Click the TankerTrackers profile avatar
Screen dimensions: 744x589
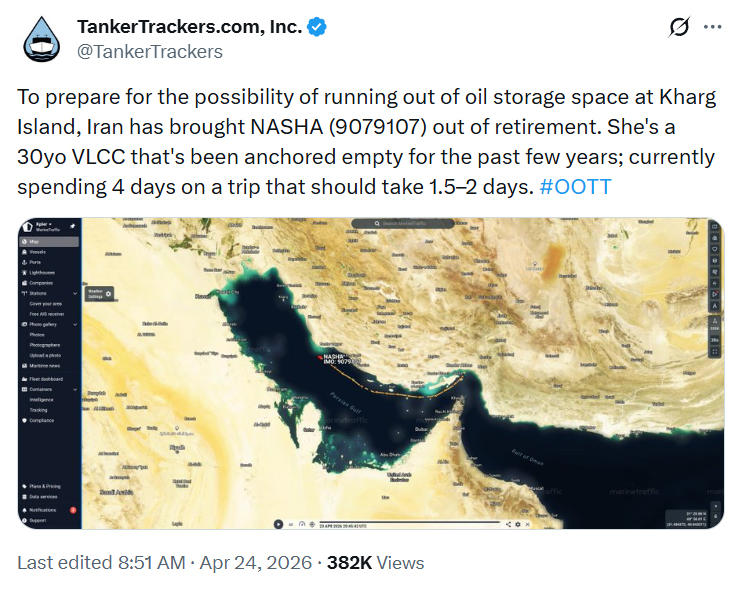[x=43, y=38]
